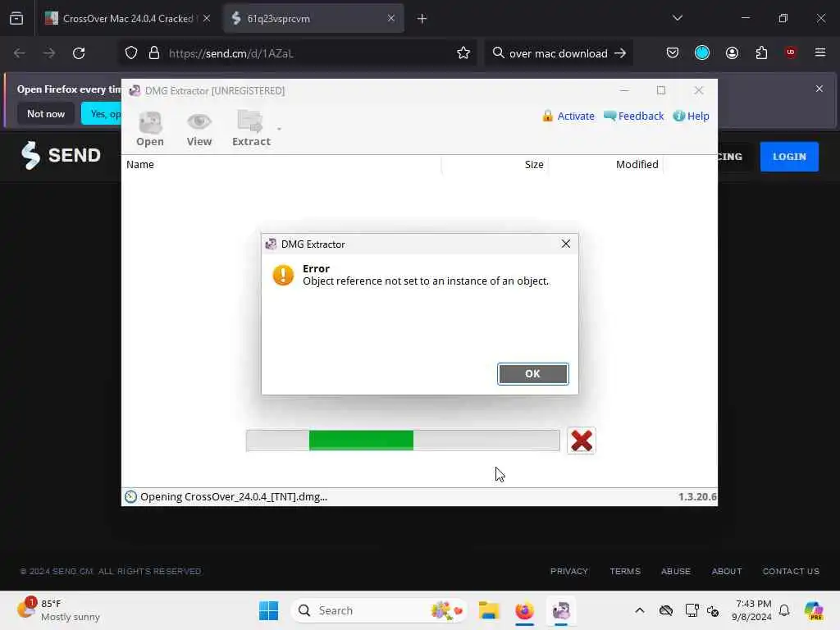Click the taskbar Search box
Viewport: 840px width, 630px height.
point(378,610)
